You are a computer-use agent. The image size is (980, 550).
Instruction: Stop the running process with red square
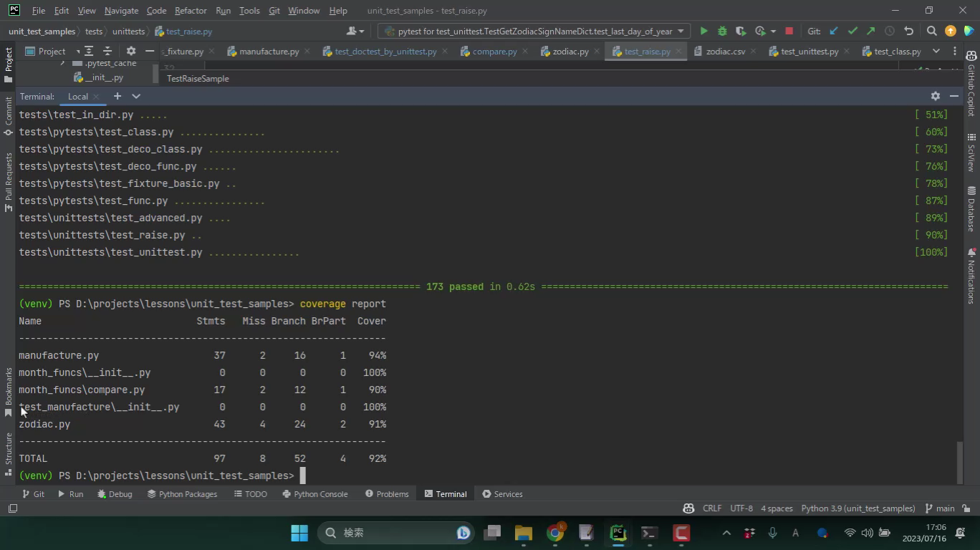click(x=789, y=32)
